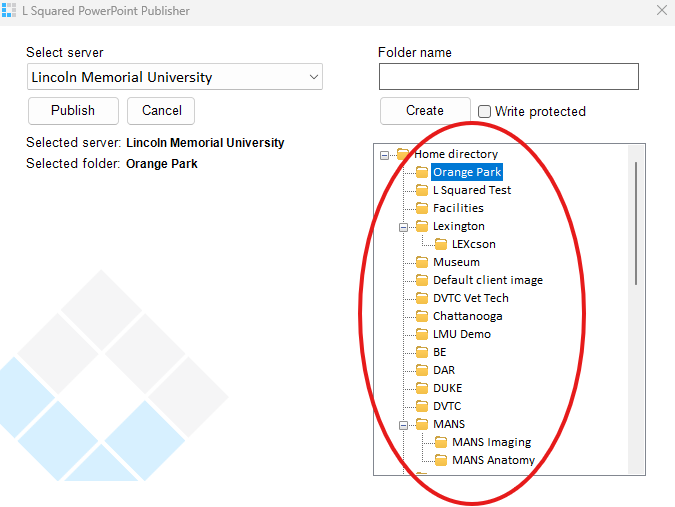Select the DVTC Vet Tech label
Viewport: 675px width, 507px height.
point(471,298)
